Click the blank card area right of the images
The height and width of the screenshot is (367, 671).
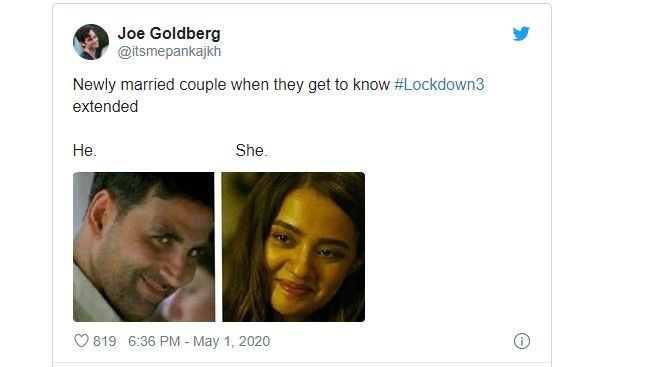(454, 247)
